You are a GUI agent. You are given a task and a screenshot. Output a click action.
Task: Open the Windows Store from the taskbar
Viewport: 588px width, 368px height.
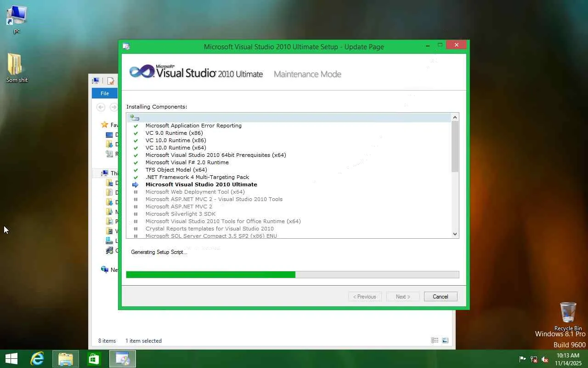click(94, 359)
